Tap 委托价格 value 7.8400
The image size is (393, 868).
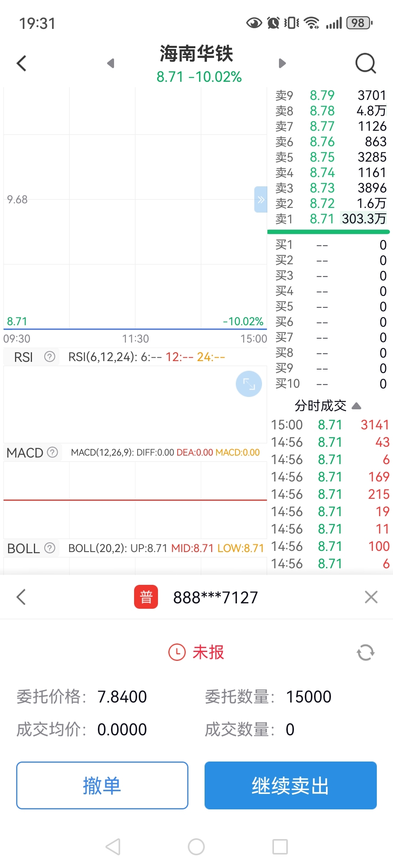122,697
